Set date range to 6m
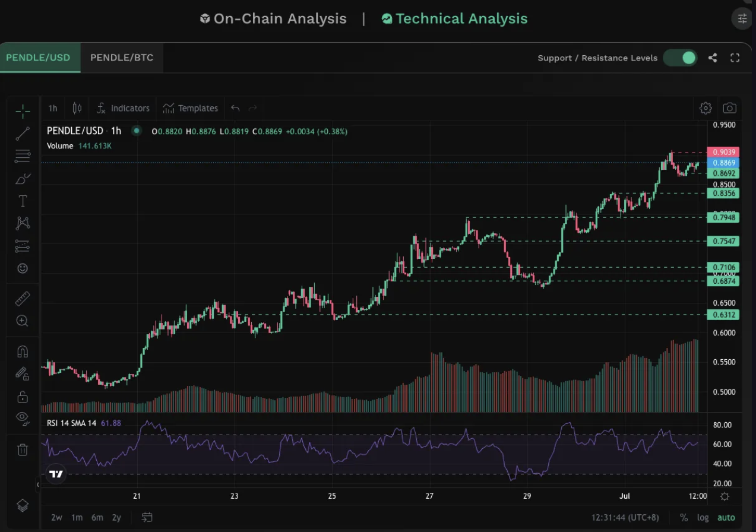This screenshot has width=756, height=532. pos(97,517)
